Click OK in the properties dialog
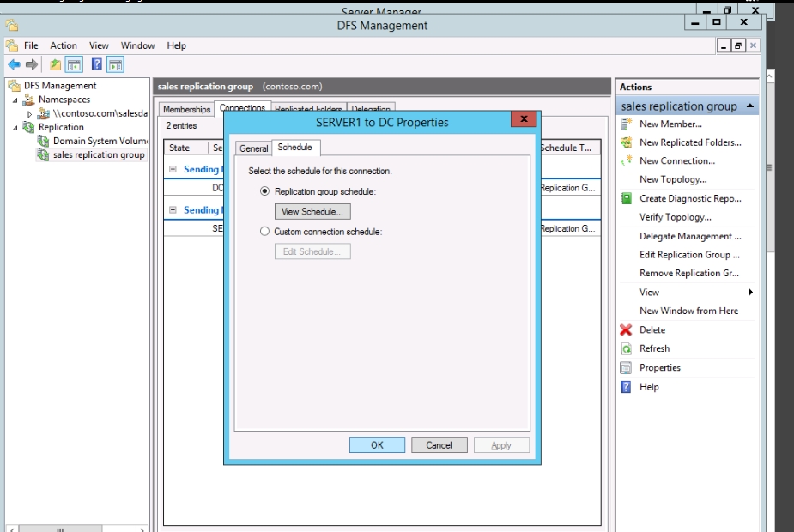This screenshot has width=794, height=532. click(x=377, y=445)
